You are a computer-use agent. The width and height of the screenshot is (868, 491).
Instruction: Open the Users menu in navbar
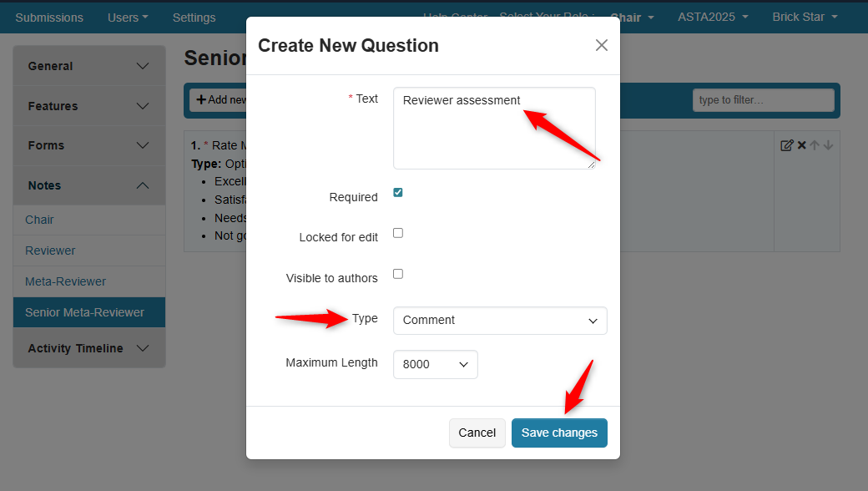[x=128, y=17]
